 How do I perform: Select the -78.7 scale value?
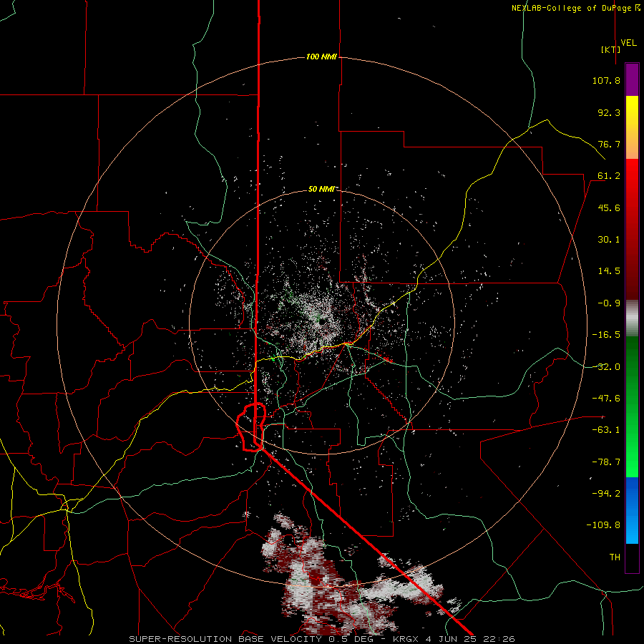pyautogui.click(x=606, y=462)
